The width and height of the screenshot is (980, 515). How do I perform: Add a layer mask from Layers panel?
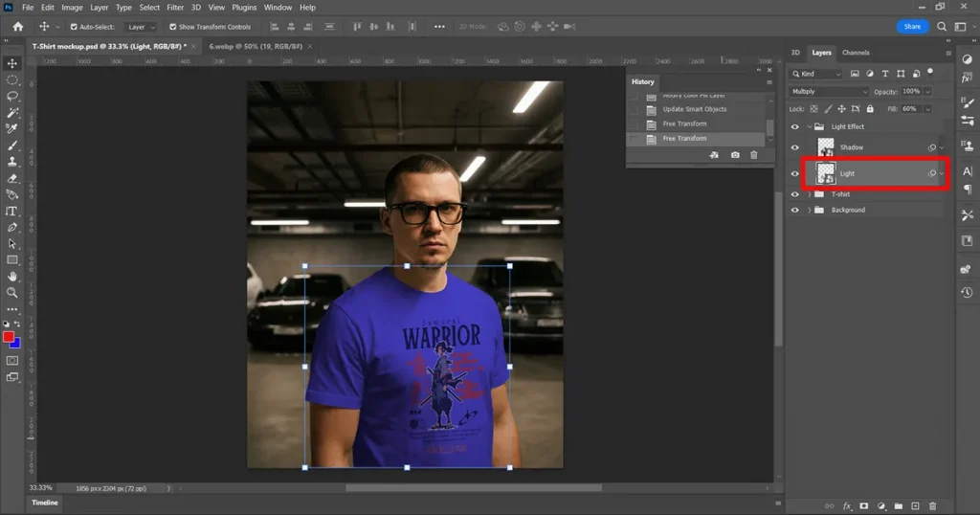864,506
